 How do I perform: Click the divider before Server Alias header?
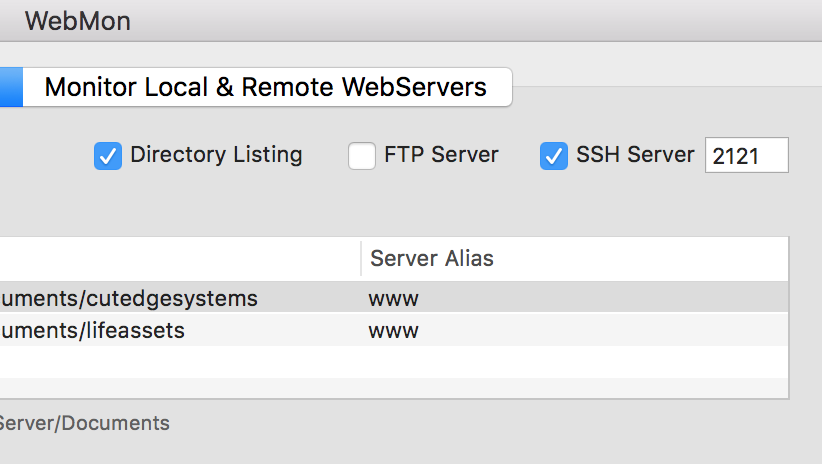point(361,259)
